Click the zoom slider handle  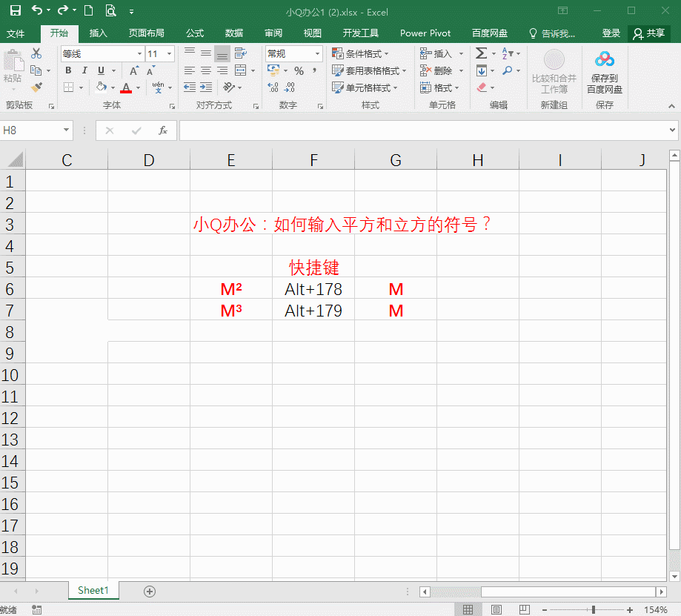(594, 610)
